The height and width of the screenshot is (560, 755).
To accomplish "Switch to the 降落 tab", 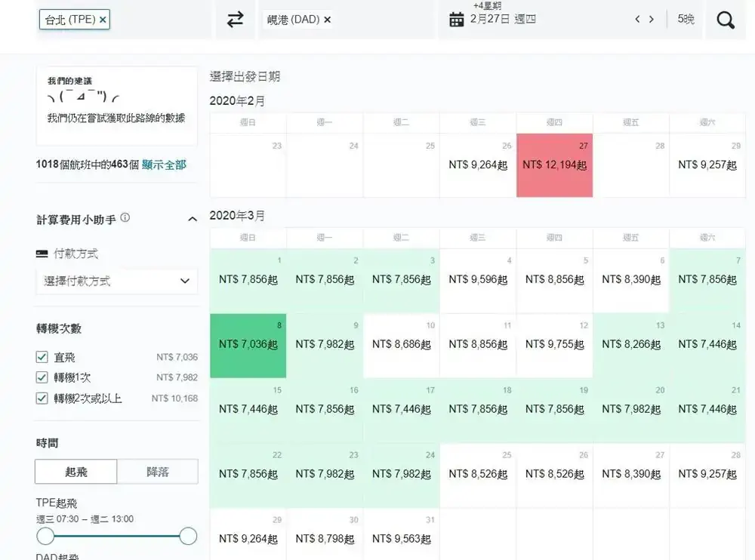I will click(157, 472).
